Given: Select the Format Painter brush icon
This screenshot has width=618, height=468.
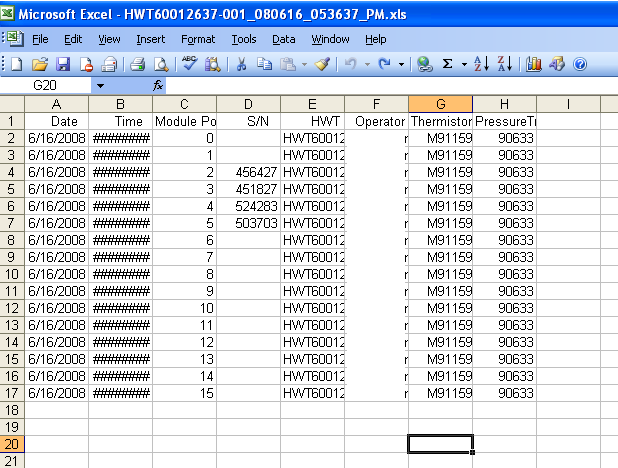Looking at the screenshot, I should point(321,64).
